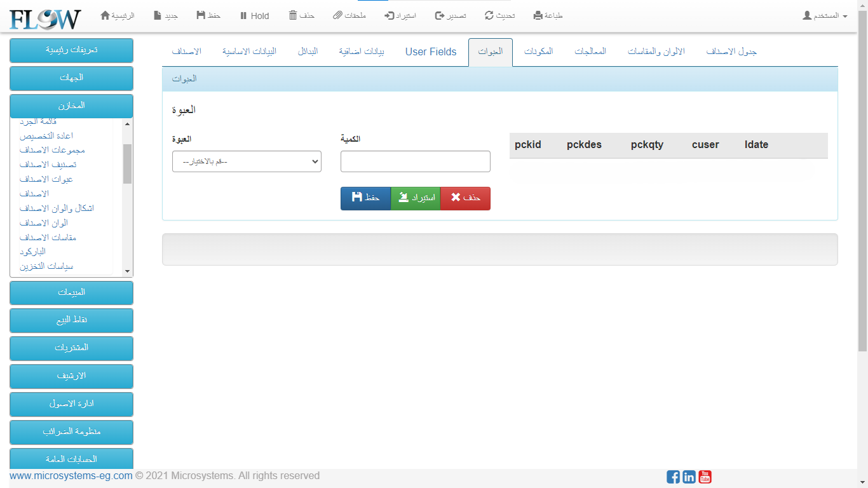Expand the المبيعات sidebar section
The image size is (868, 488).
(71, 292)
